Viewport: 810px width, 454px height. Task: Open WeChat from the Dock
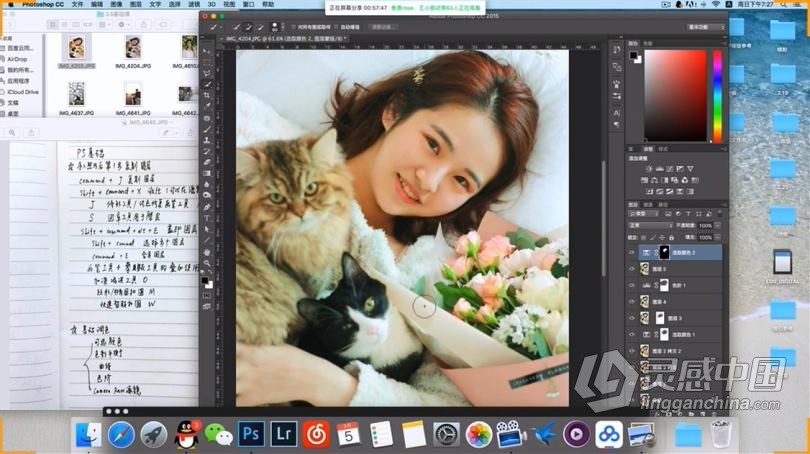coord(219,434)
